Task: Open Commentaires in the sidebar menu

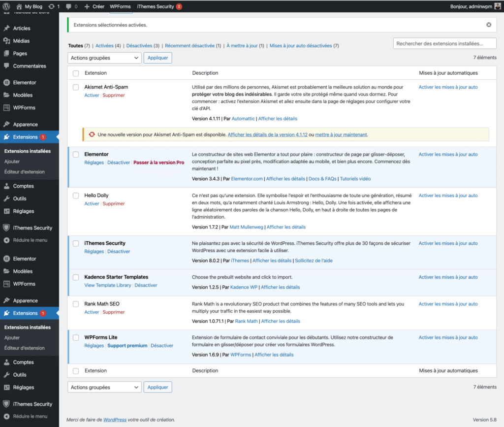Action: pos(30,66)
